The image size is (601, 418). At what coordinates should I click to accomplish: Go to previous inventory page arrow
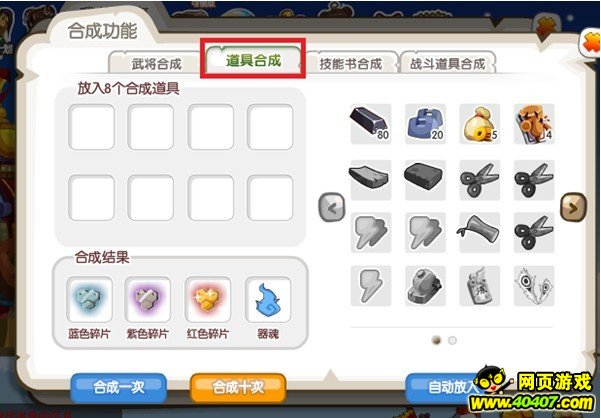(332, 207)
